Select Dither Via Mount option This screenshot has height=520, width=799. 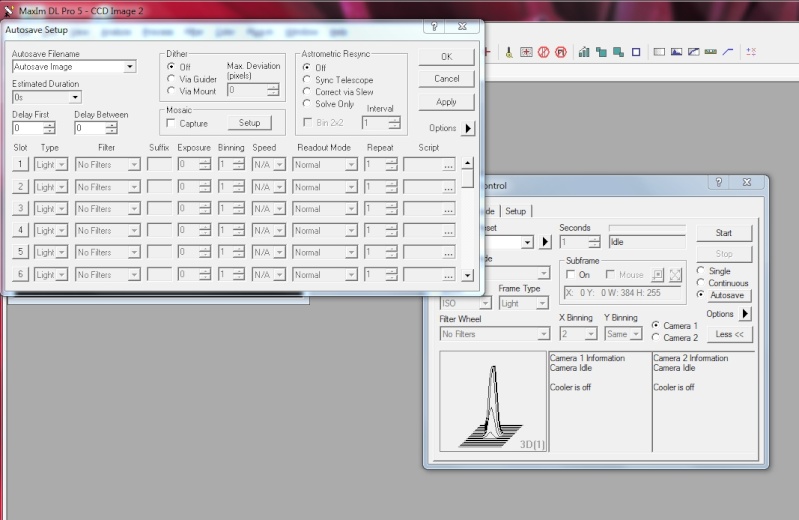coord(171,91)
